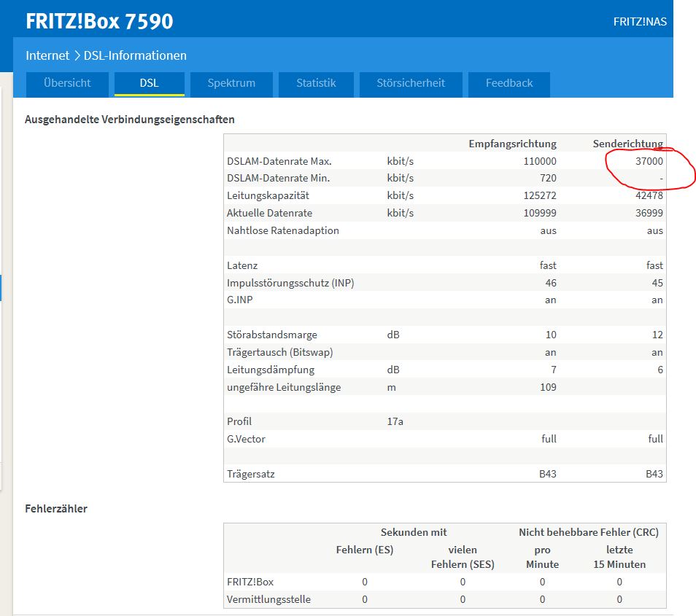This screenshot has width=696, height=616.
Task: Click the breadcrumb chevron separator
Action: tap(77, 56)
